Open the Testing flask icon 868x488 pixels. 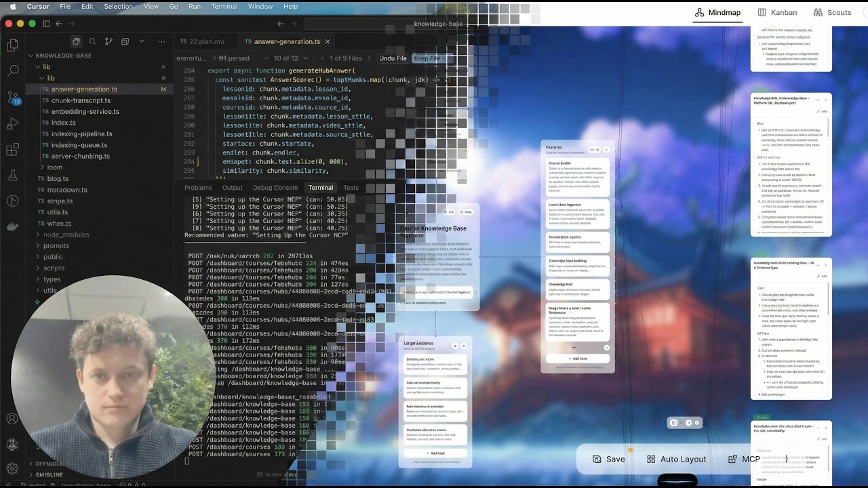coord(12,175)
